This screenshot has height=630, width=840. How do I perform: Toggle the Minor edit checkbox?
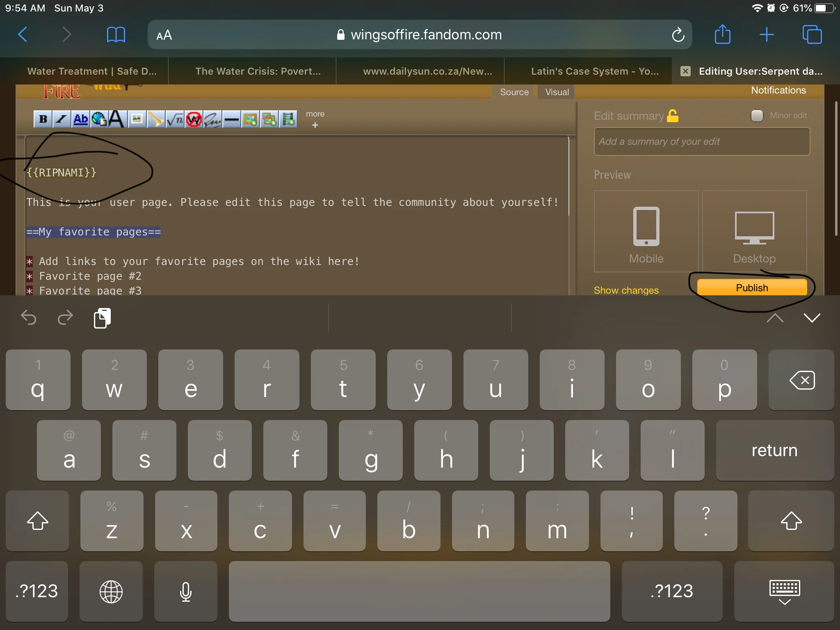[757, 116]
